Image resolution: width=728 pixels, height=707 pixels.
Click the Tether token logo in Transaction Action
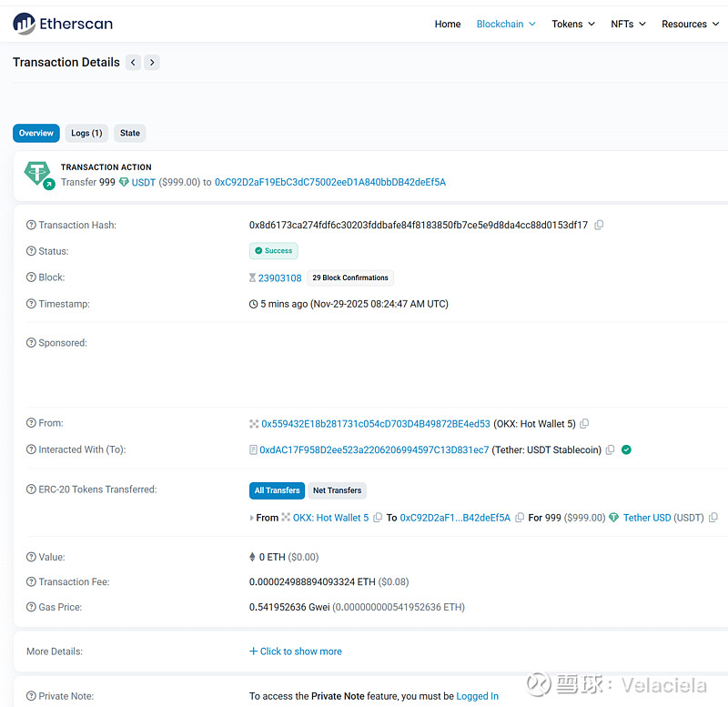click(38, 174)
